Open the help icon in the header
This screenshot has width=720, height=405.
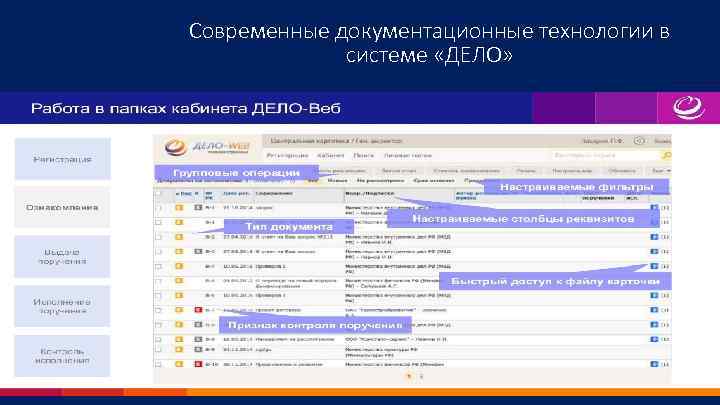(639, 141)
